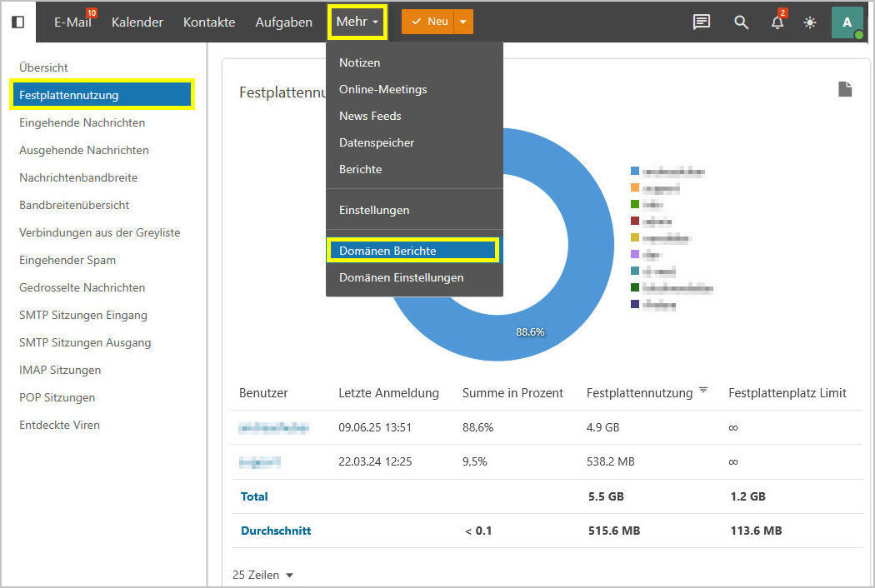This screenshot has height=588, width=875.
Task: Open Bandbreitenübersicht report
Action: [x=74, y=205]
